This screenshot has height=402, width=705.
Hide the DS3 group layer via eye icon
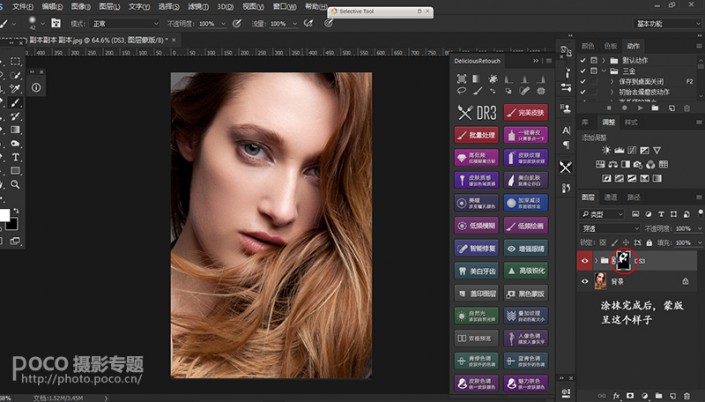click(586, 262)
